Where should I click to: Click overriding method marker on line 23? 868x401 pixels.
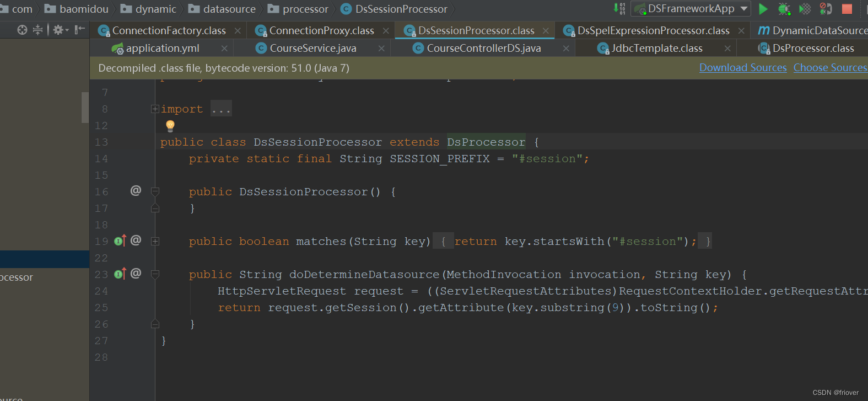tap(120, 274)
